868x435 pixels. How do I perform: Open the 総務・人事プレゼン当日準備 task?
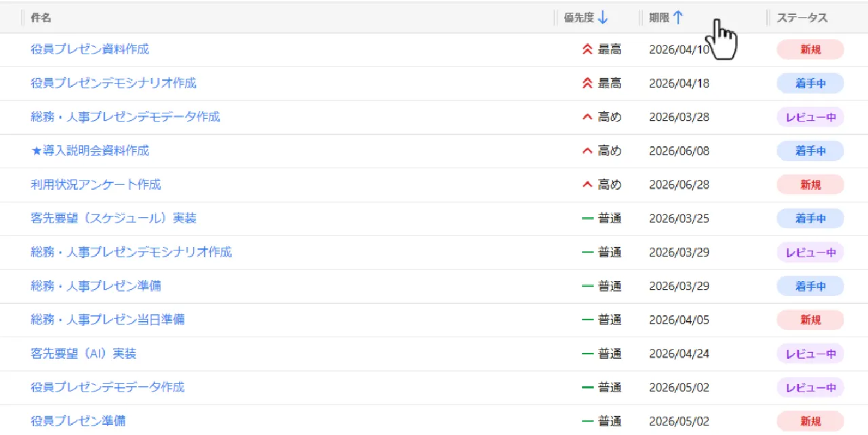[107, 320]
